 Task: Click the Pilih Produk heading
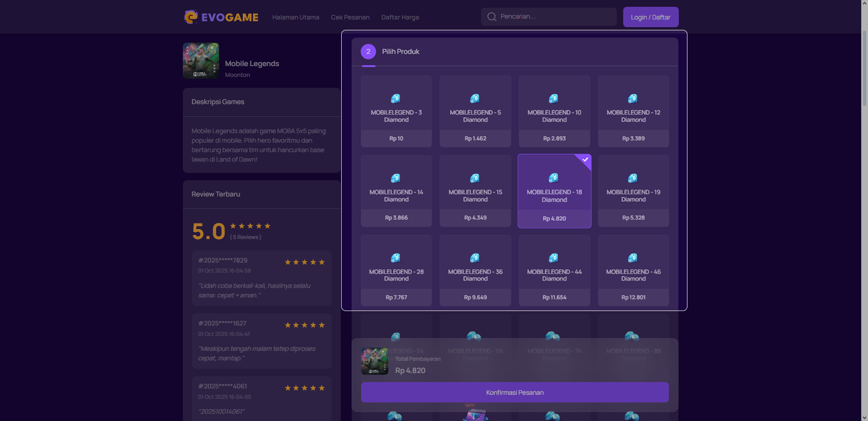401,52
